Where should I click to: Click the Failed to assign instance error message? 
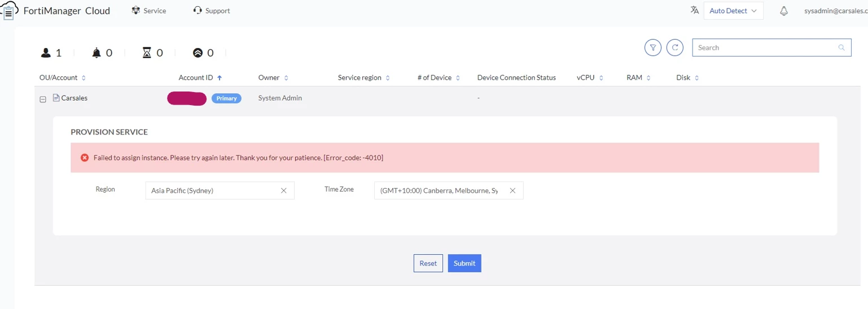click(x=238, y=158)
